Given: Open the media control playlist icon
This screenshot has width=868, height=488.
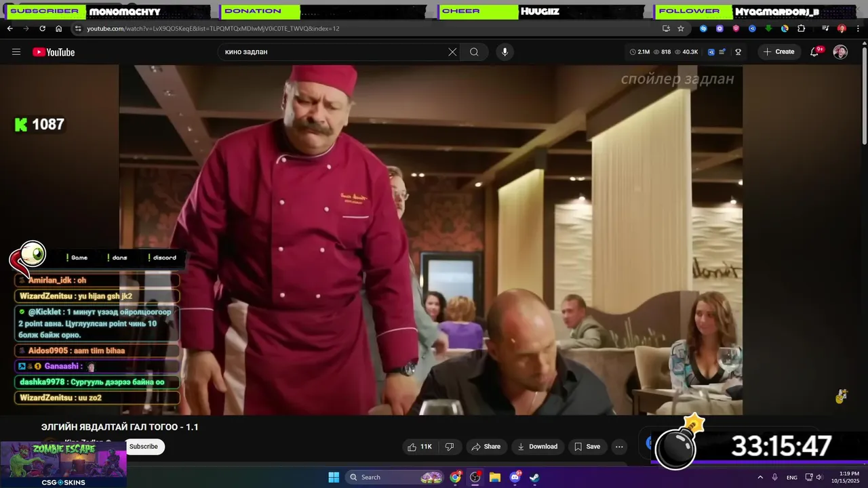Looking at the screenshot, I should click(x=825, y=28).
